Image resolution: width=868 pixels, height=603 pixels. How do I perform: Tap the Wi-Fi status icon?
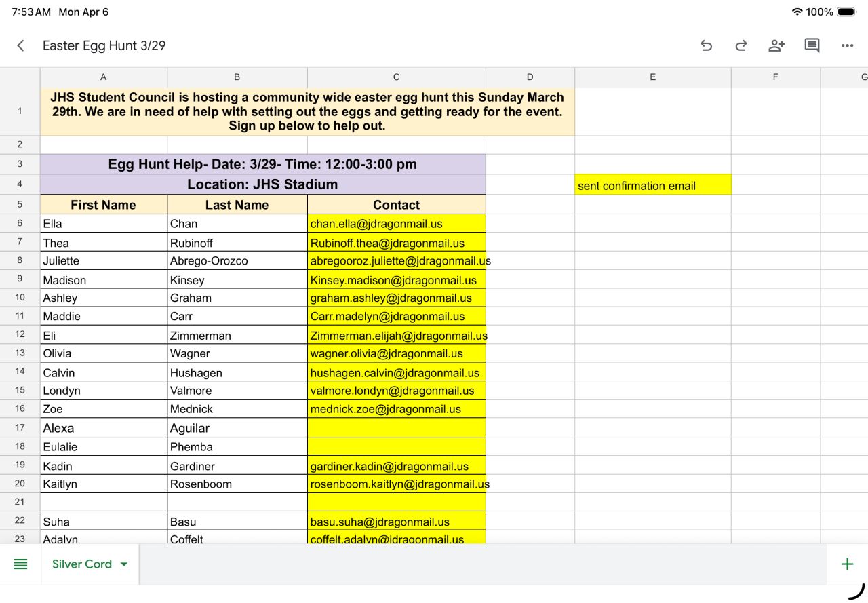(797, 12)
